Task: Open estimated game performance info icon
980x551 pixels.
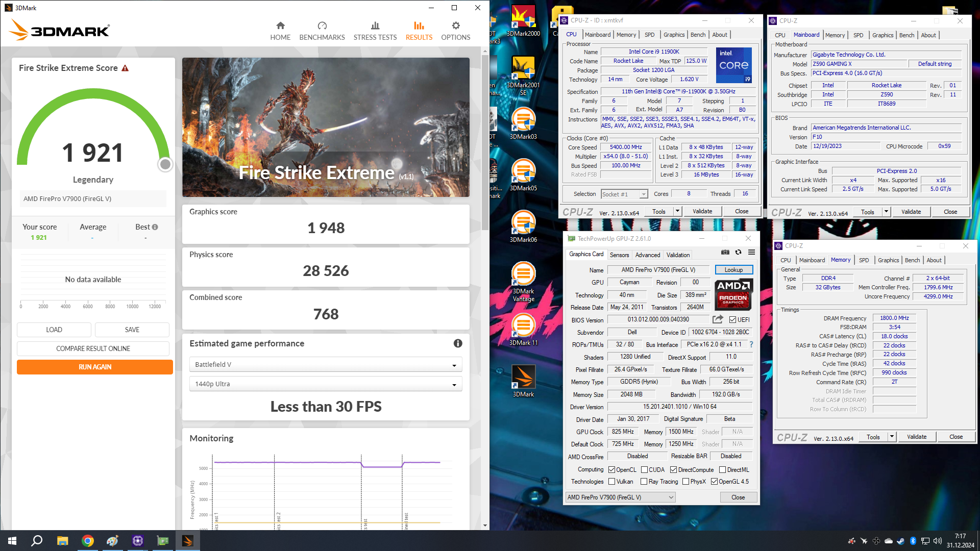Action: click(x=458, y=343)
